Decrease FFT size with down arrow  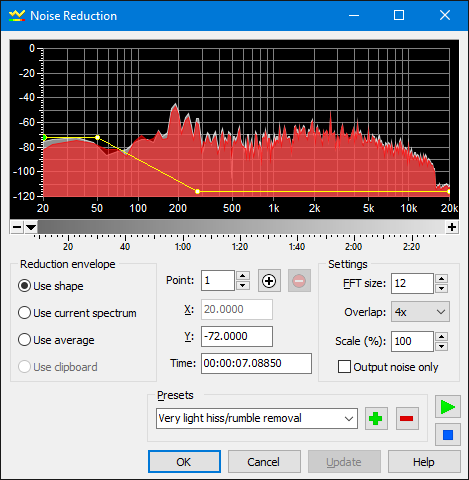[x=442, y=289]
